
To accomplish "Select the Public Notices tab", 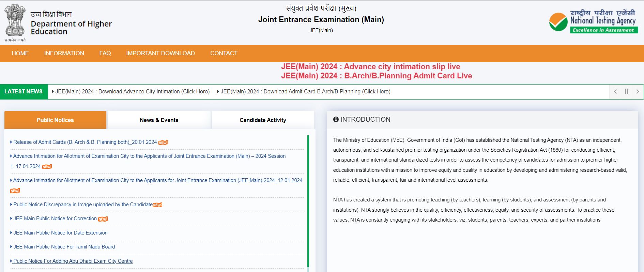I will pos(55,120).
